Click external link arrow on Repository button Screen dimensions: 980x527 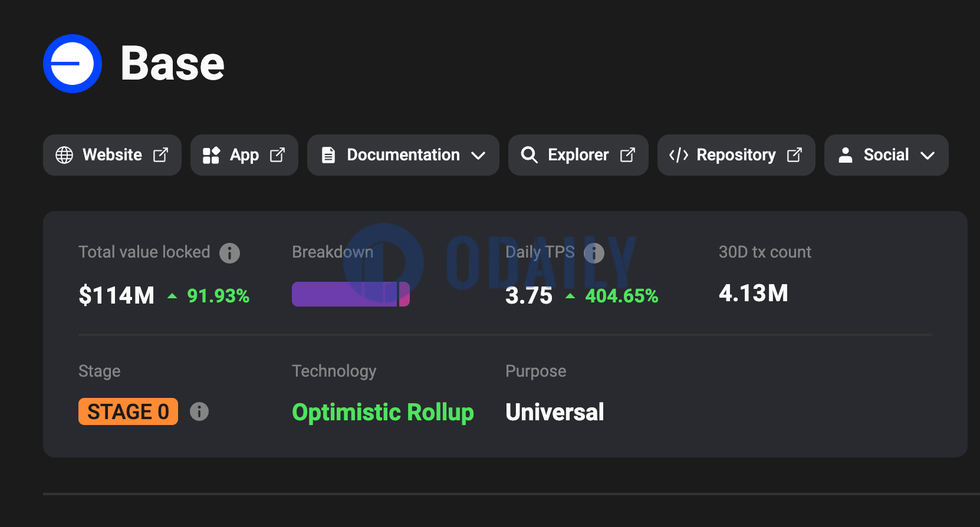tap(794, 155)
